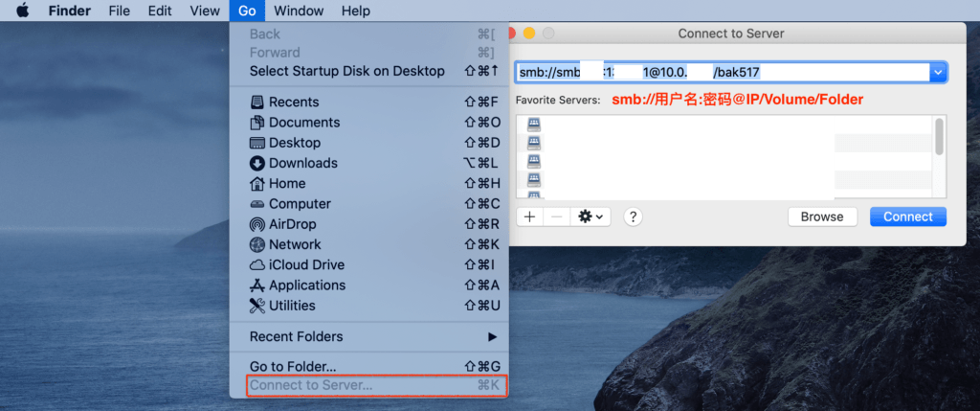Click the Network globe icon
The height and width of the screenshot is (411, 980).
point(257,244)
